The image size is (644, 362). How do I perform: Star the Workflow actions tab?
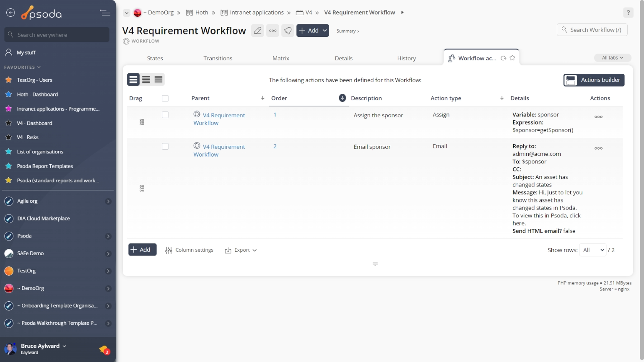click(x=512, y=58)
